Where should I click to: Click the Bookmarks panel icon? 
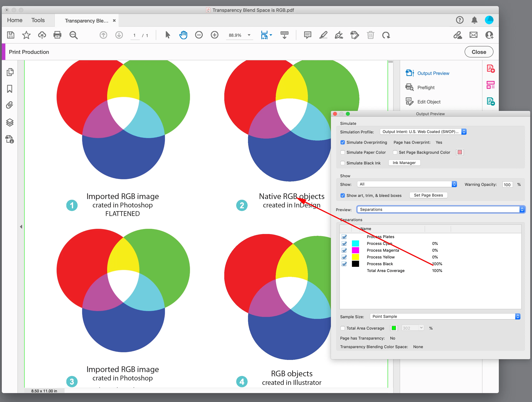10,89
